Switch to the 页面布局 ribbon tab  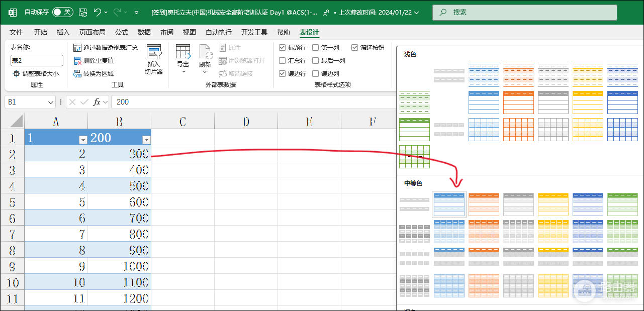click(93, 32)
